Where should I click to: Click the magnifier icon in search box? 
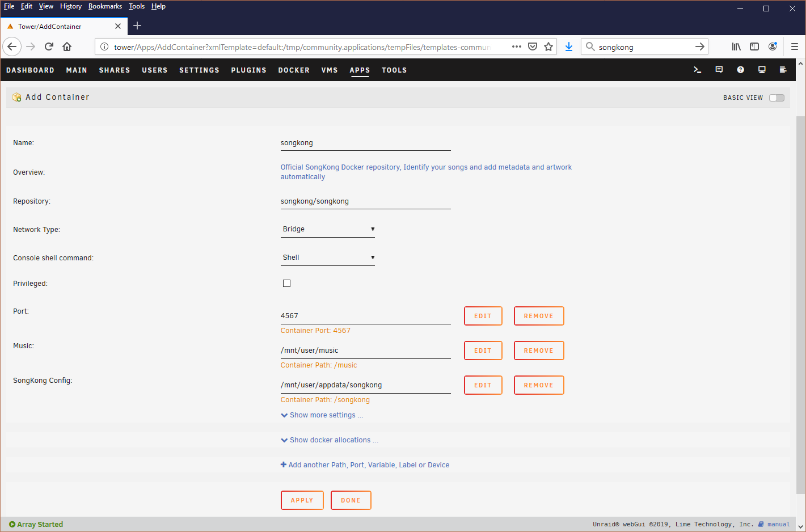(590, 47)
